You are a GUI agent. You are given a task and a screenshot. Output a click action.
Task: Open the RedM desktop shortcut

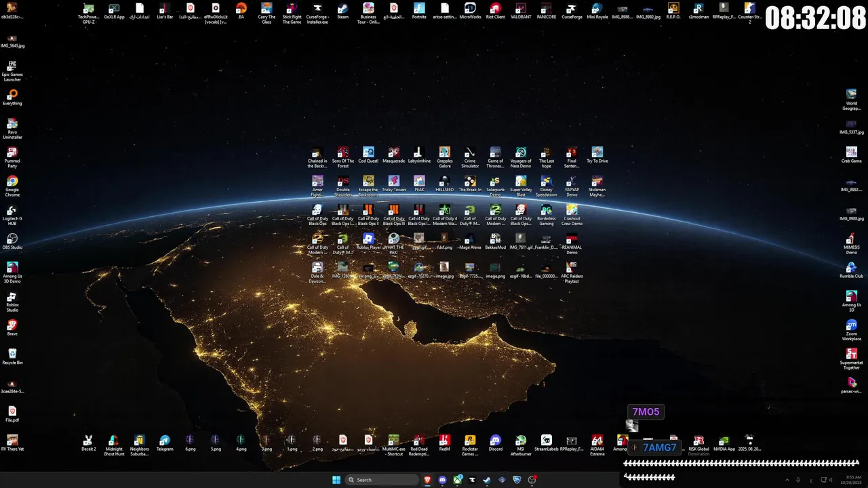click(445, 443)
